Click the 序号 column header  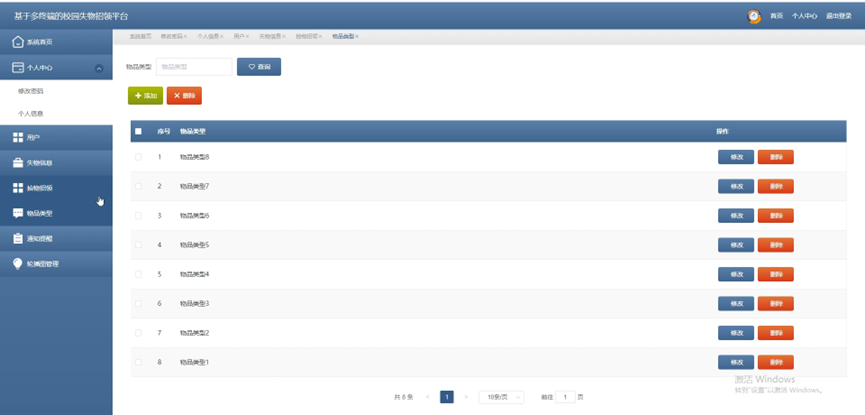point(163,131)
